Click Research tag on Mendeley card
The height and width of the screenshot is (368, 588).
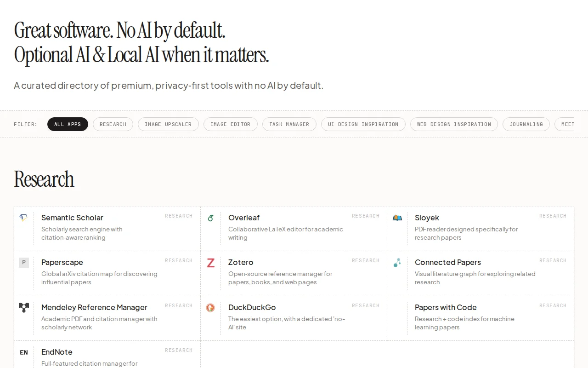point(179,305)
